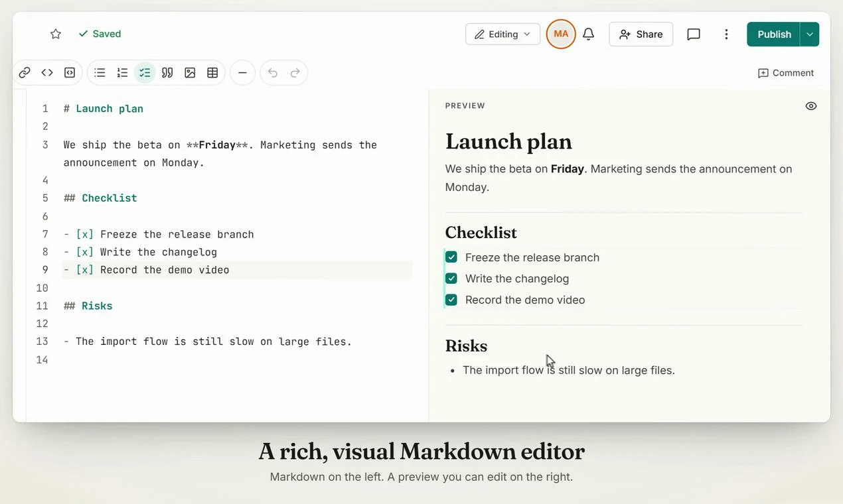Click the import flow bullet in preview
Screen dimensions: 843x504
tap(569, 370)
